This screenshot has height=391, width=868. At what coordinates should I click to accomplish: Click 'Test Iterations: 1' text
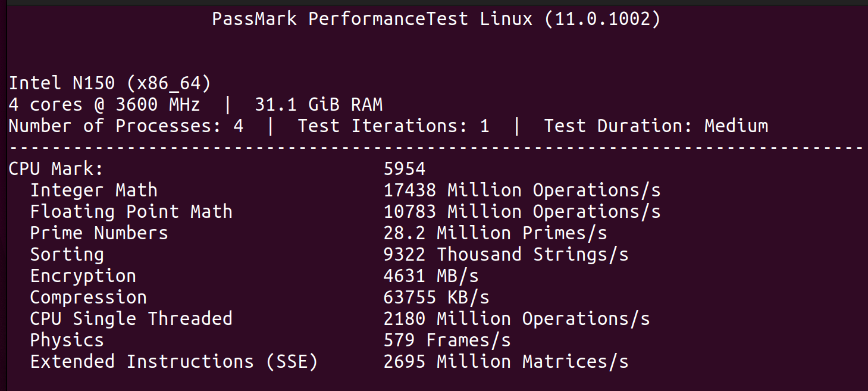pos(393,126)
